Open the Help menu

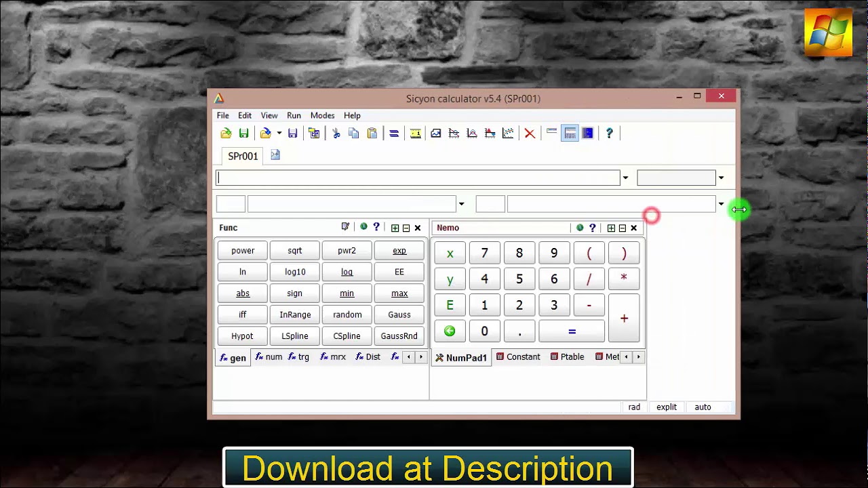point(352,115)
